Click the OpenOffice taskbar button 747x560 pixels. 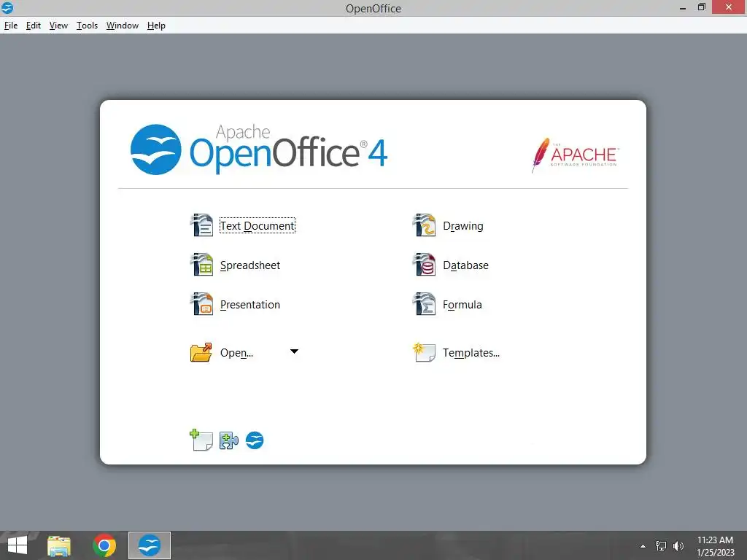149,545
